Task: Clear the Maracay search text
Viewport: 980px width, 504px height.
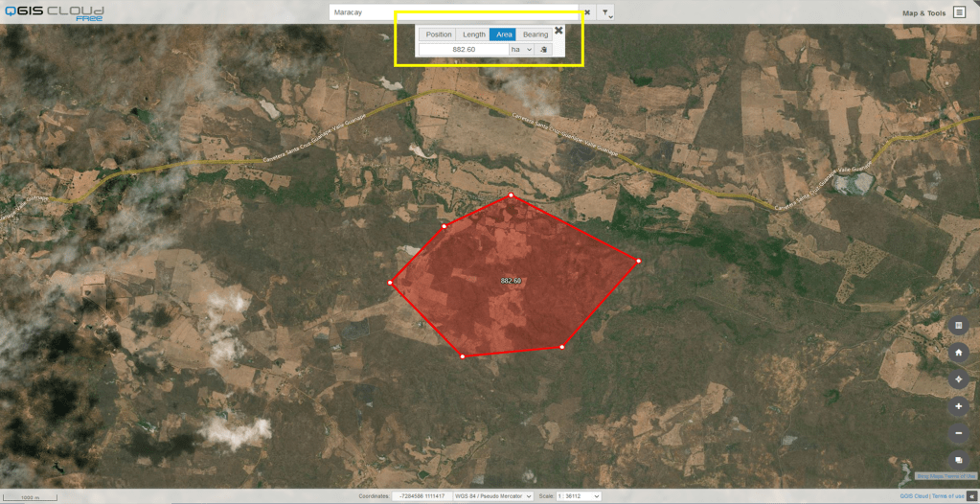Action: [587, 12]
